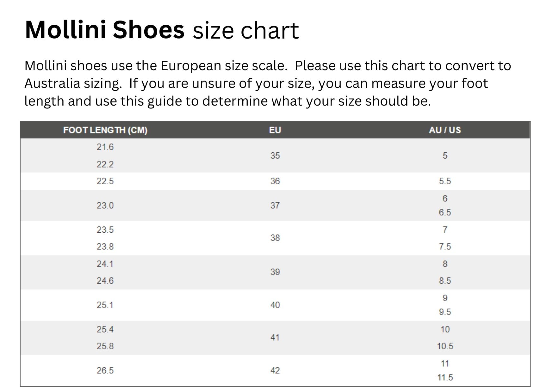Click AU/US size 9.5 value
This screenshot has width=553, height=392.
click(445, 312)
